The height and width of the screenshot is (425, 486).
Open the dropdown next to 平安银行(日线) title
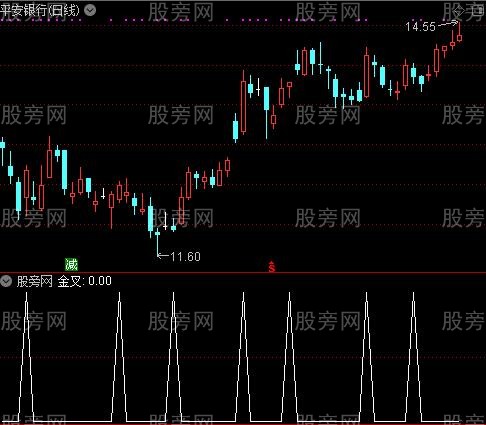tap(90, 10)
